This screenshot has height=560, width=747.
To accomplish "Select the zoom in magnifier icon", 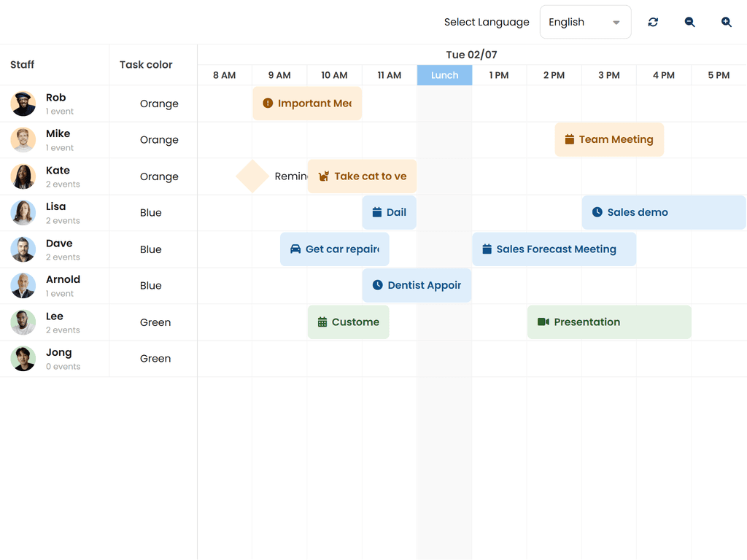I will 726,22.
